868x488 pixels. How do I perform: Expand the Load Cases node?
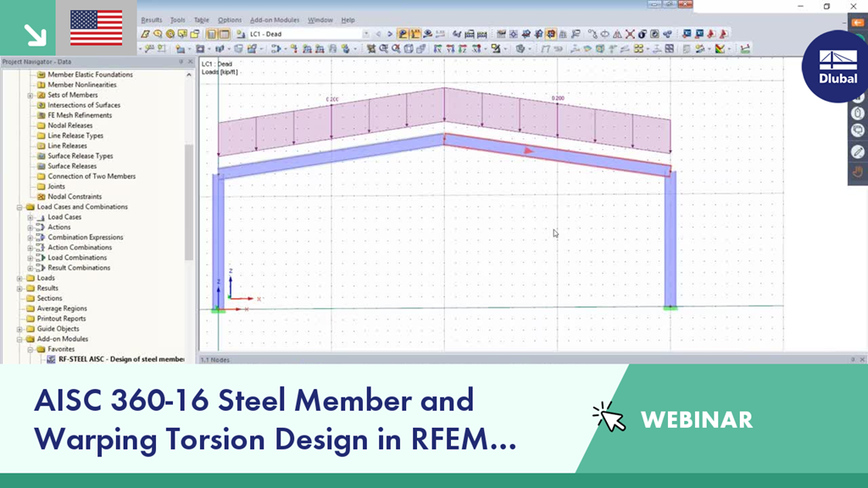pyautogui.click(x=31, y=218)
